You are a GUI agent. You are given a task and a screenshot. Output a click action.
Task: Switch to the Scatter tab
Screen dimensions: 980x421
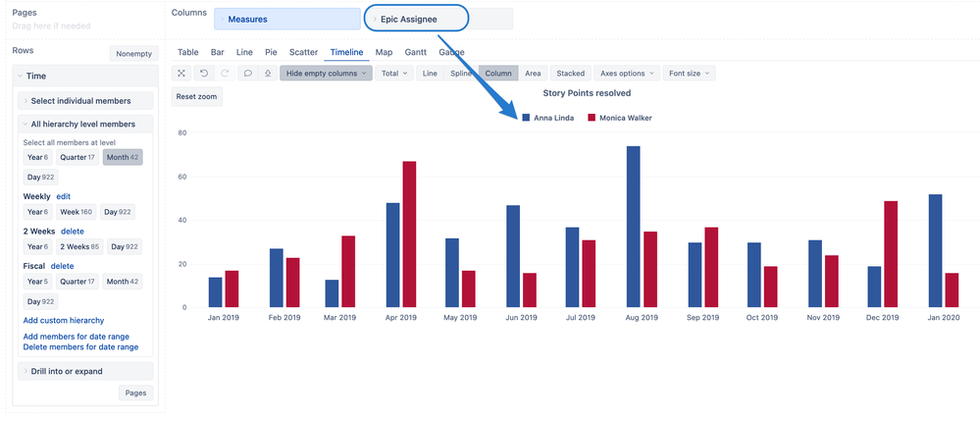coord(304,52)
